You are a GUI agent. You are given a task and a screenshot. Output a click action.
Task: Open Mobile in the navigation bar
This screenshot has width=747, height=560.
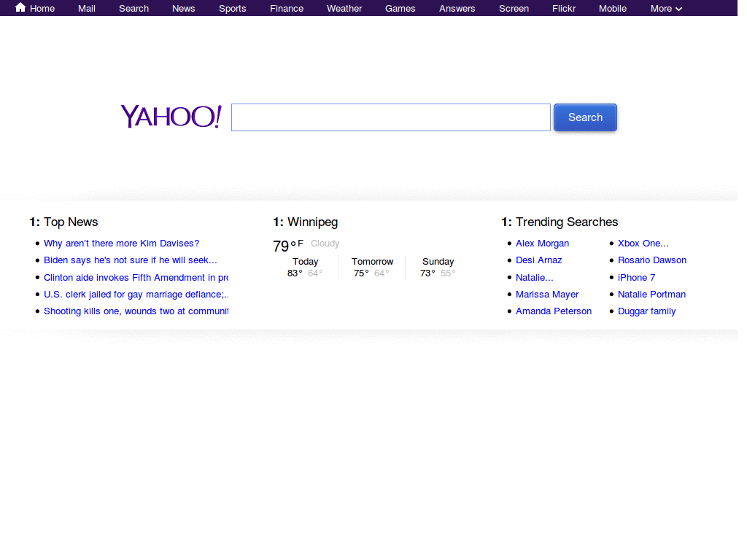pyautogui.click(x=613, y=9)
